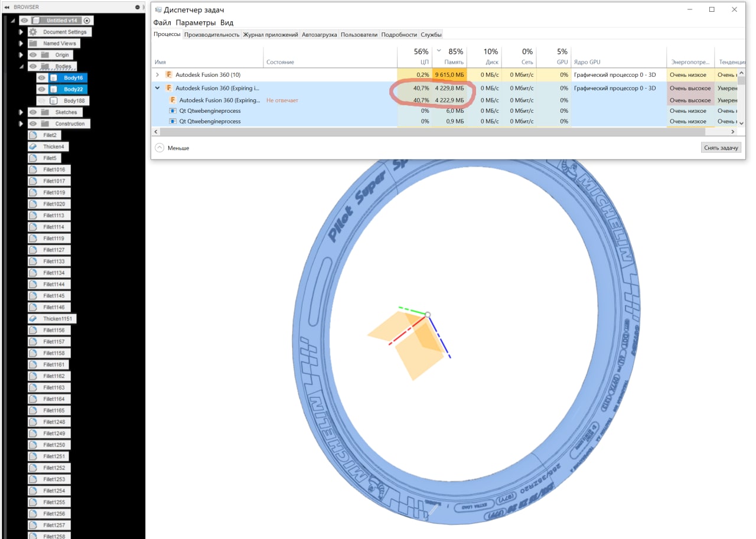Screen dimensions: 756x539
Task: Sort processes by the Память column header
Action: [449, 57]
